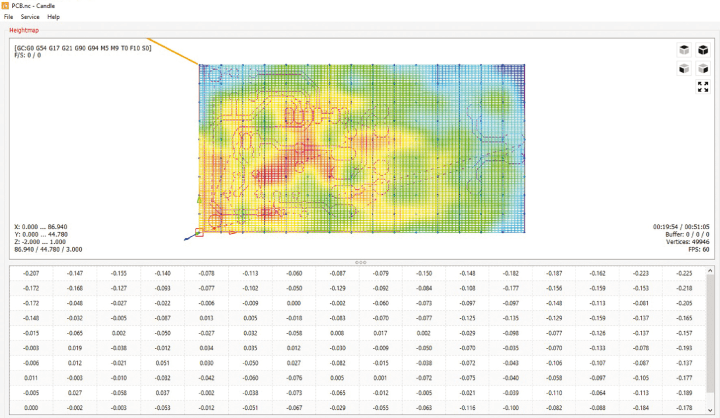Switch to left view cube icon

pyautogui.click(x=703, y=69)
